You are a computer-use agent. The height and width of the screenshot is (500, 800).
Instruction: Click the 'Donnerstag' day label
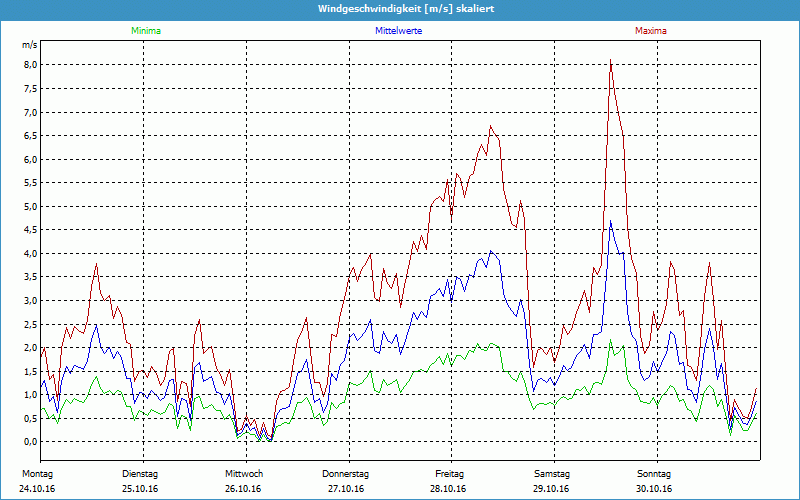point(345,474)
